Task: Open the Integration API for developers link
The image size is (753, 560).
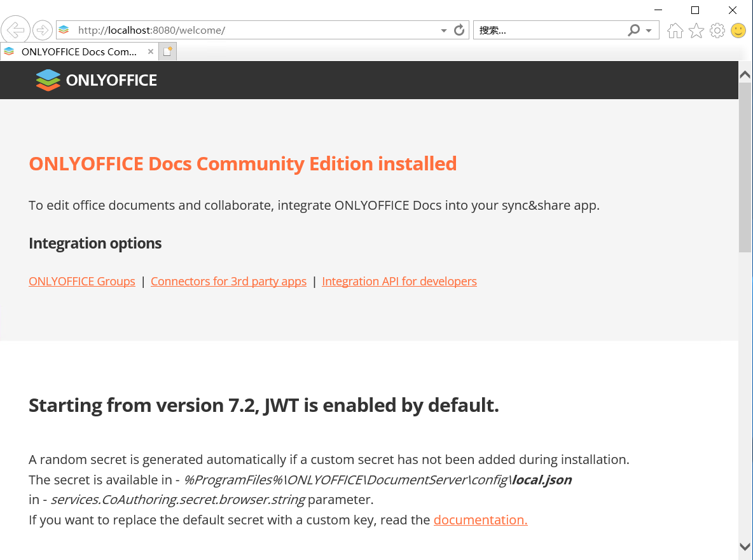Action: click(399, 281)
